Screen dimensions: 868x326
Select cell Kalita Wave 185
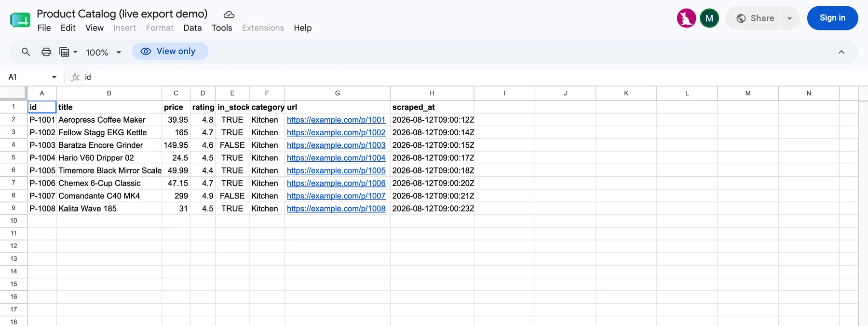pyautogui.click(x=109, y=209)
